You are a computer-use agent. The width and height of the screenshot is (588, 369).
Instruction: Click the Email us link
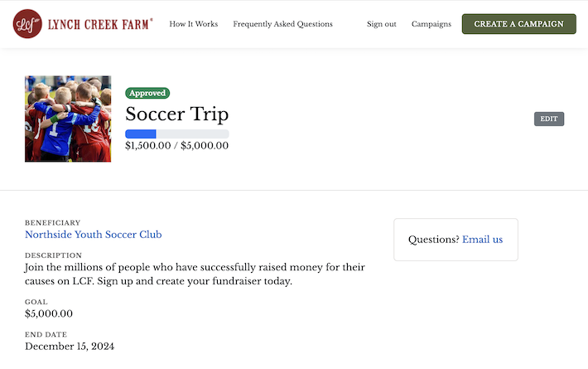pyautogui.click(x=482, y=240)
